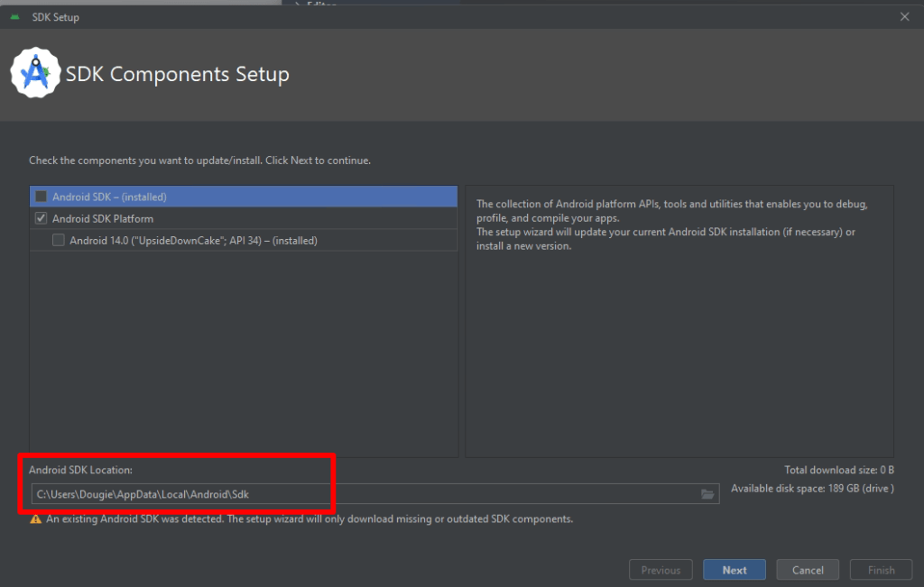The height and width of the screenshot is (587, 924).
Task: Click the Cancel button
Action: 807,569
